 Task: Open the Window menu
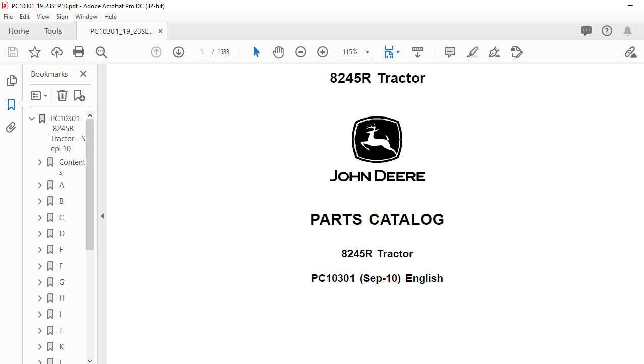coord(86,17)
